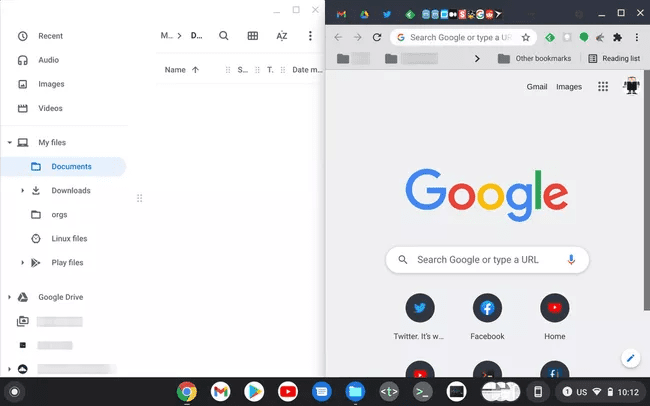The width and height of the screenshot is (650, 406).
Task: Open the Reading list
Action: click(x=614, y=58)
